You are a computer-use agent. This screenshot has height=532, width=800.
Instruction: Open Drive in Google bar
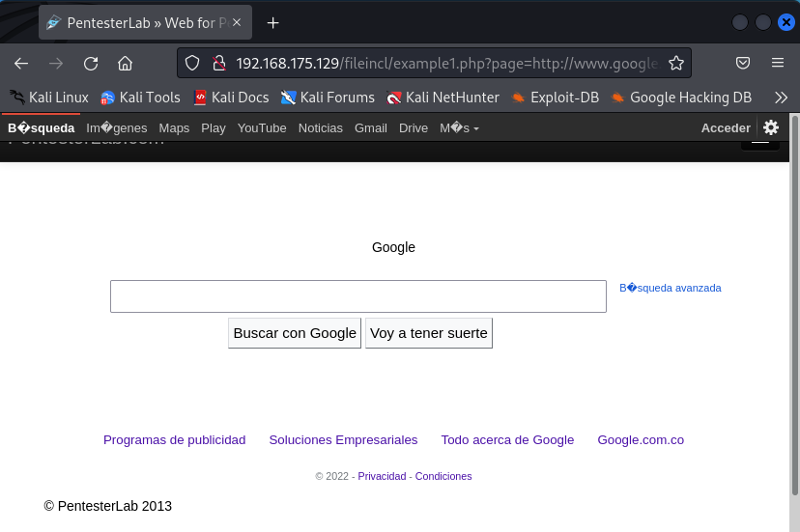coord(414,128)
